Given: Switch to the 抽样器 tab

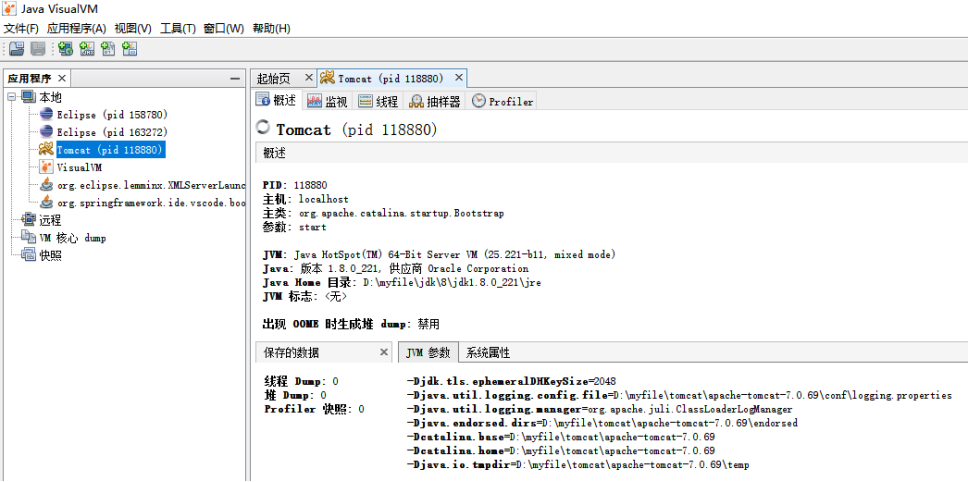Looking at the screenshot, I should point(435,101).
